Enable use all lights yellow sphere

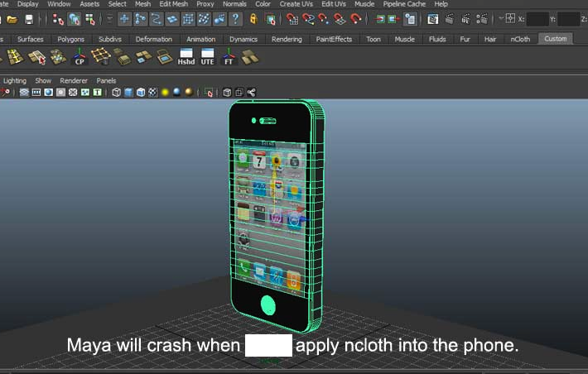click(x=165, y=92)
